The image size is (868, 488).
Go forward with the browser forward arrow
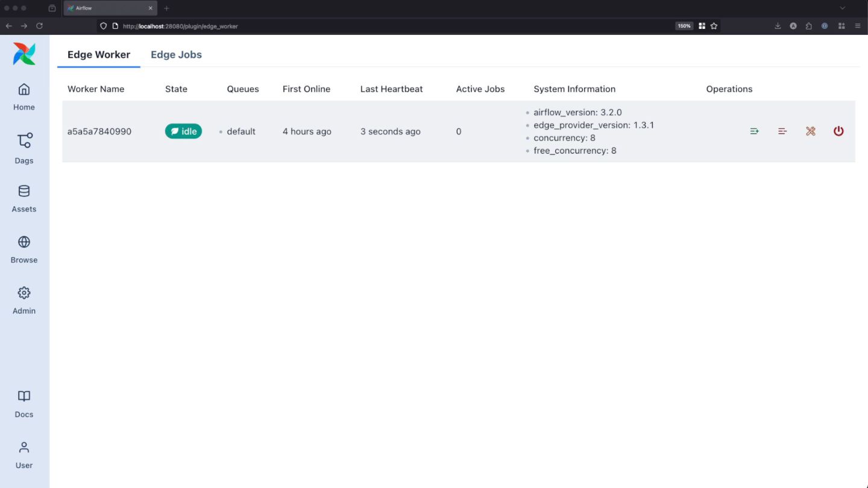point(24,26)
